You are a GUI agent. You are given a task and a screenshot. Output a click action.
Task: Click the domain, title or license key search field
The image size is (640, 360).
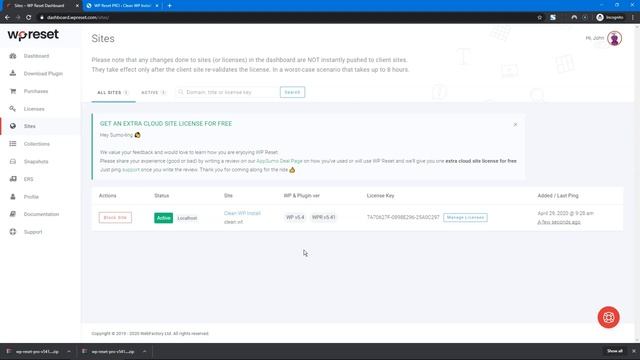pos(228,92)
